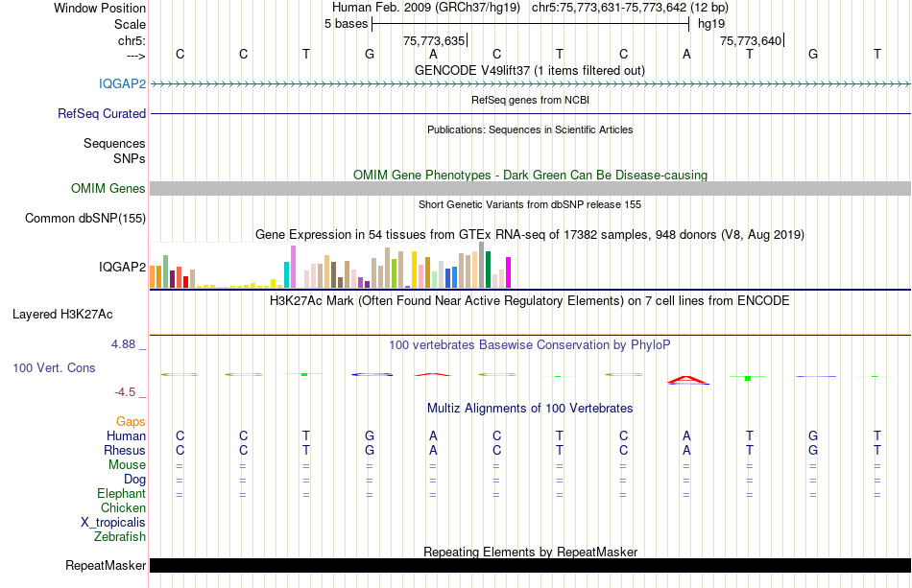
Task: Click the hg19 scale assembly label
Action: (x=711, y=24)
